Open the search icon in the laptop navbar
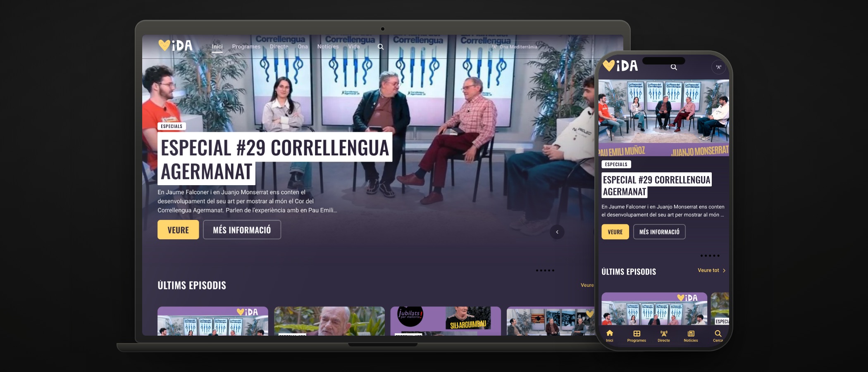This screenshot has width=868, height=372. pyautogui.click(x=381, y=47)
